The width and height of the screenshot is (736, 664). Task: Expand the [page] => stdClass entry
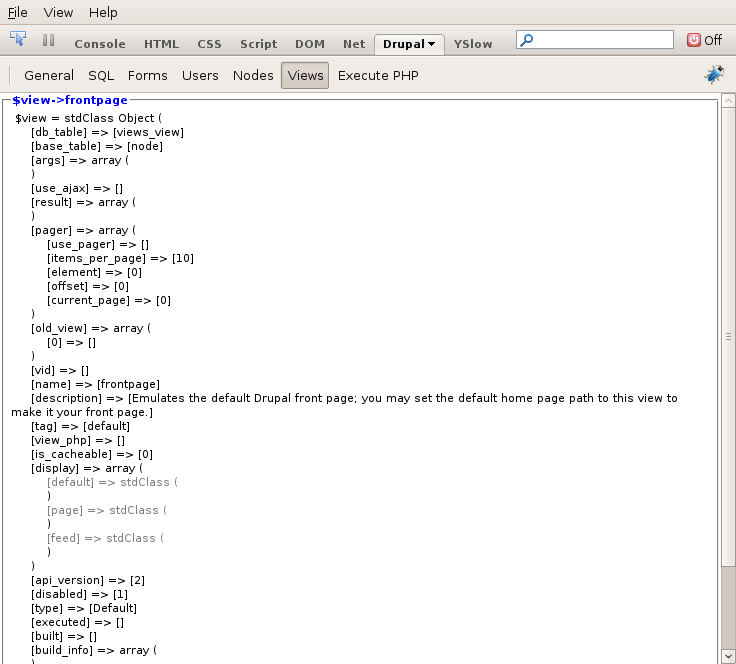[107, 510]
